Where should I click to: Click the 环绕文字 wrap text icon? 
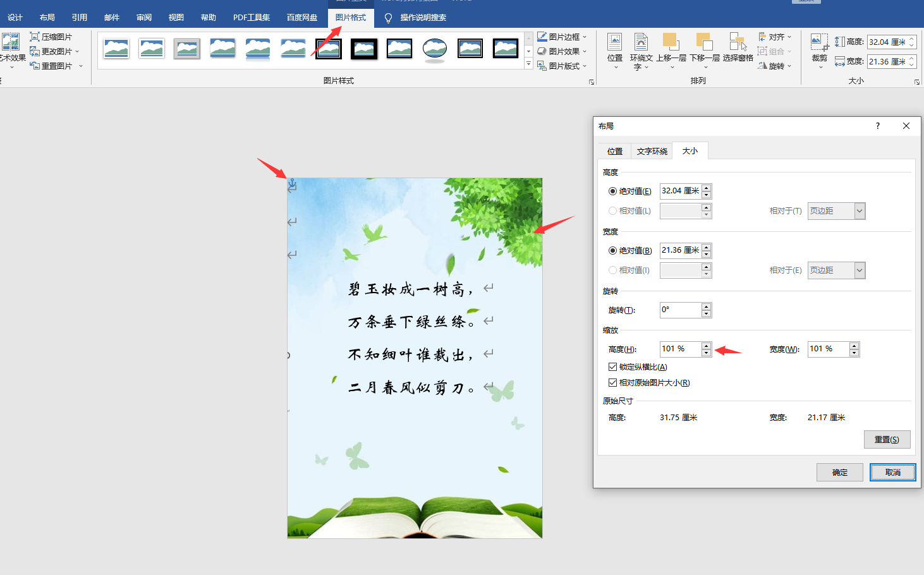tap(641, 42)
